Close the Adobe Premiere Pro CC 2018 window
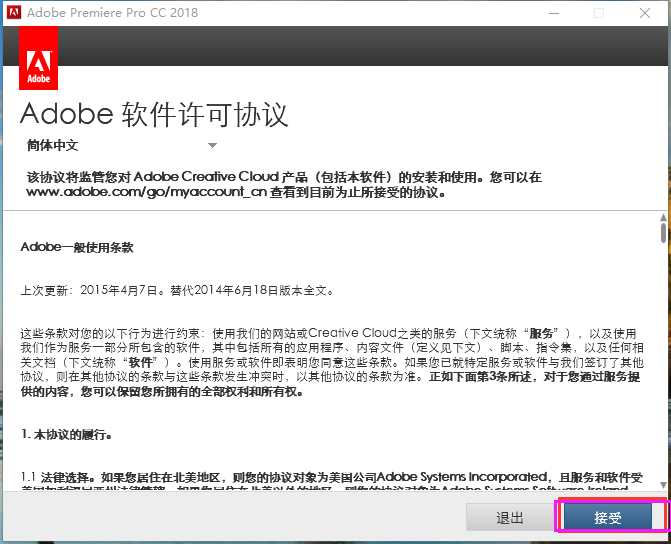The width and height of the screenshot is (671, 544). (645, 13)
